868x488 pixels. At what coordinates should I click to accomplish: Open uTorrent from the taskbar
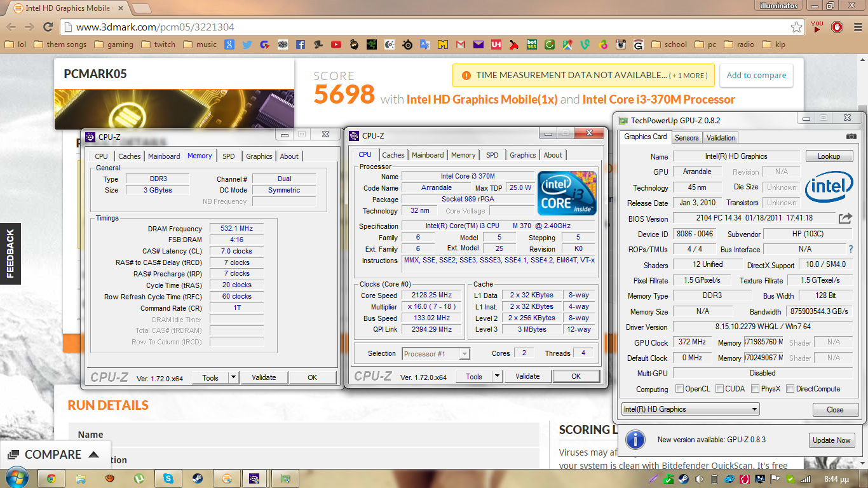coord(139,478)
